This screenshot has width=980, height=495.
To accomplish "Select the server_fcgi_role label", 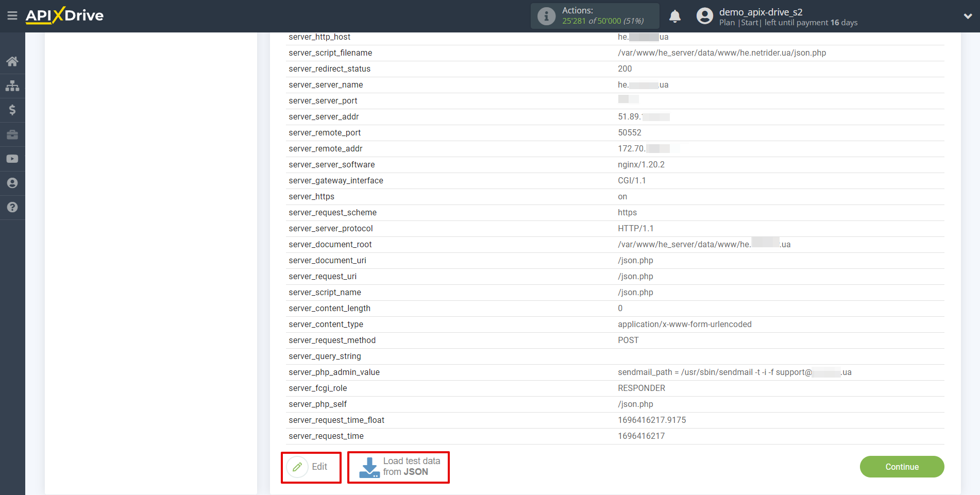I will click(317, 388).
